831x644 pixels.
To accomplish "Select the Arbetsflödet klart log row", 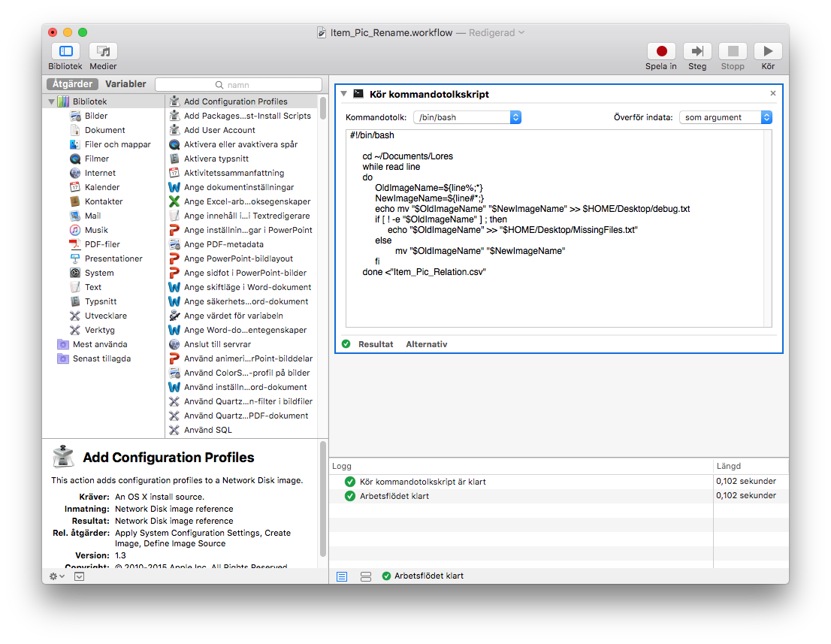I will click(x=558, y=496).
